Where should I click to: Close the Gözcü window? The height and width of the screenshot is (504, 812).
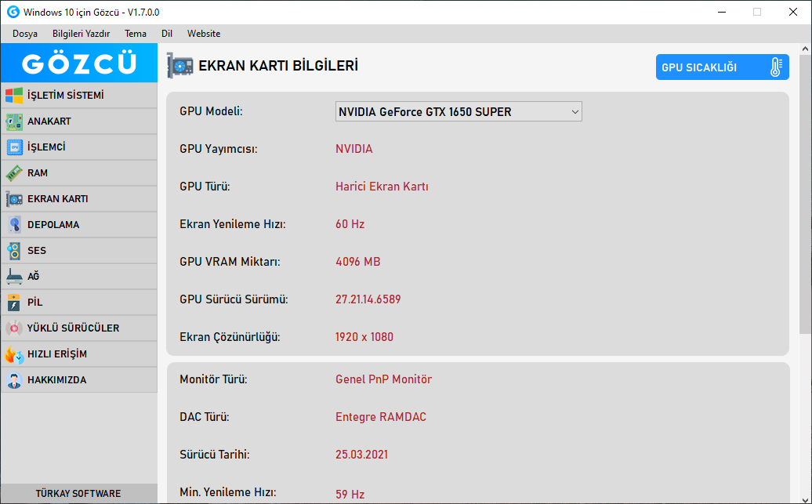(x=793, y=12)
